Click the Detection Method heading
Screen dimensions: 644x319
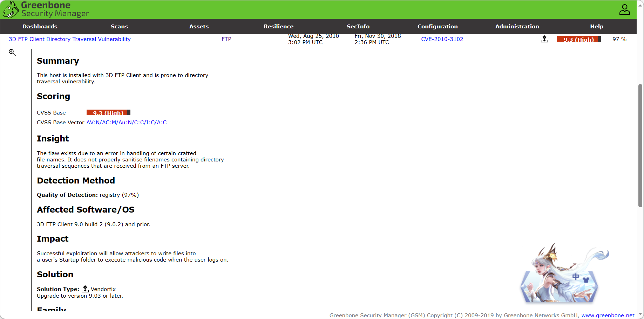[x=76, y=181]
